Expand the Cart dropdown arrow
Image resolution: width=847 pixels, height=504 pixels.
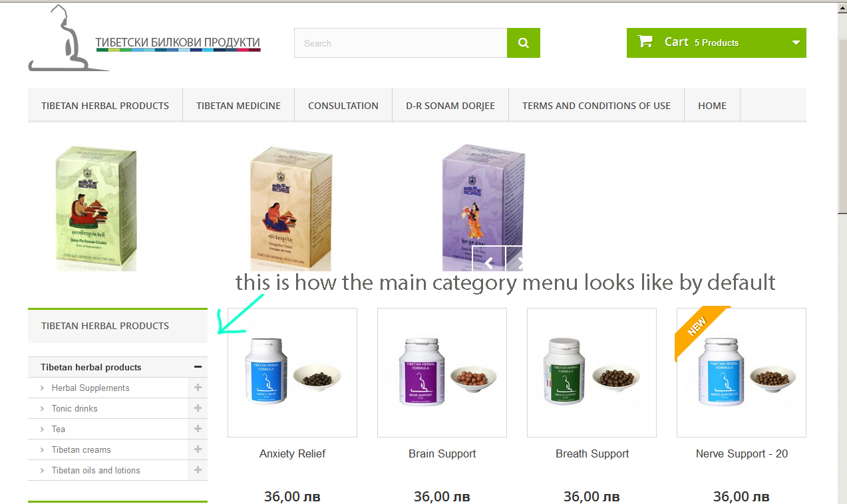click(x=796, y=43)
